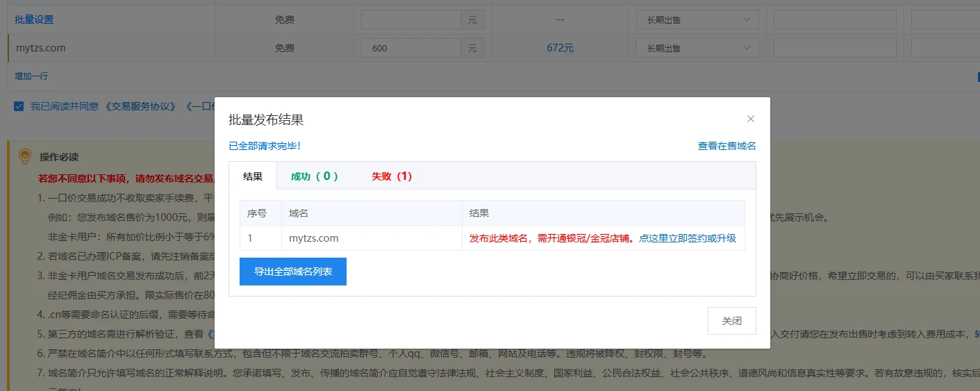980x391 pixels.
Task: Click 点这里立即签约或升级 link
Action: [687, 238]
